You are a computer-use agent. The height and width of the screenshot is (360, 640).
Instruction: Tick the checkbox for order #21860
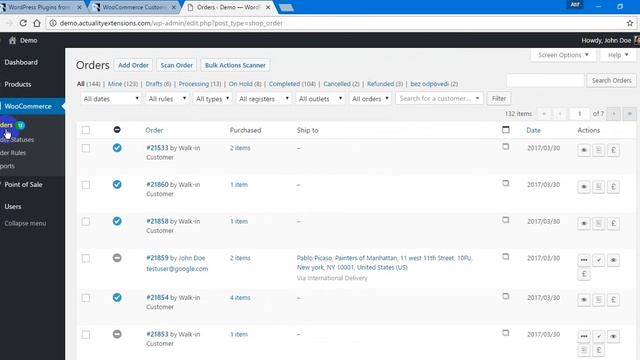click(x=86, y=185)
